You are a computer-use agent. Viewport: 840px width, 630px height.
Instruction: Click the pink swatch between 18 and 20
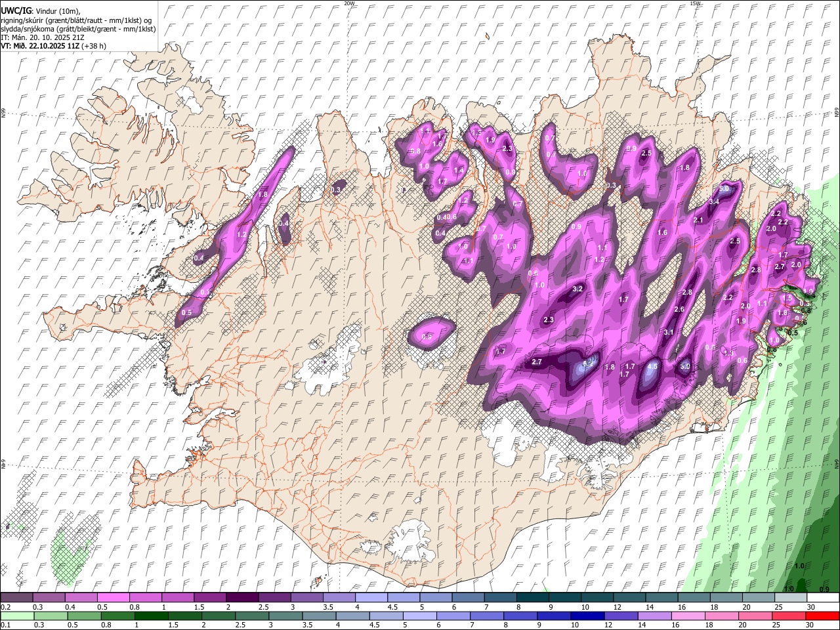coord(722,616)
